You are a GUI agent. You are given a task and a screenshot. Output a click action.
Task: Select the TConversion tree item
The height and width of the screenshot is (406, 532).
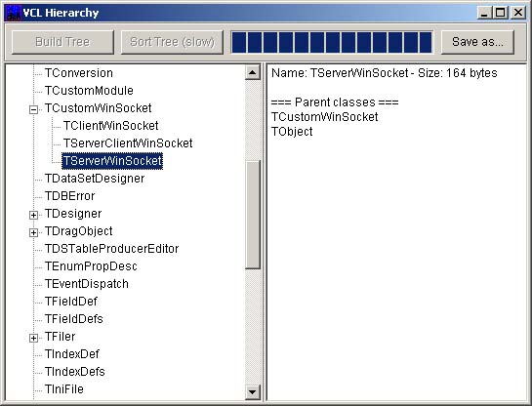point(79,73)
